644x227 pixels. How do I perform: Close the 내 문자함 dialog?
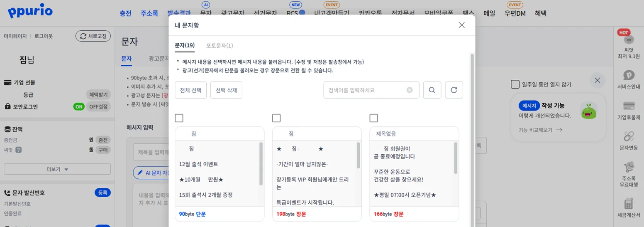click(x=461, y=25)
